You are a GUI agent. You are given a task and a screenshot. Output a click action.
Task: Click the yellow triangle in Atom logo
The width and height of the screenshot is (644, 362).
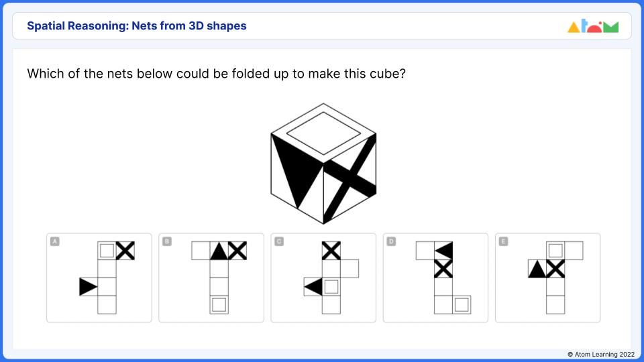(574, 27)
